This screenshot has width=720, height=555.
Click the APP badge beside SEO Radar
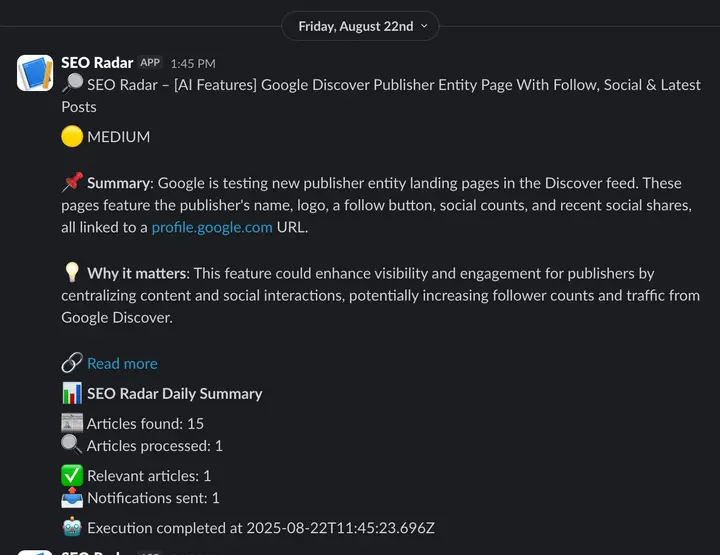tap(150, 62)
